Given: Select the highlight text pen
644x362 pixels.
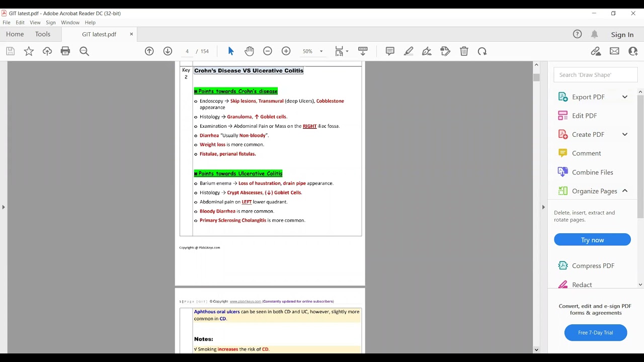Looking at the screenshot, I should (409, 51).
